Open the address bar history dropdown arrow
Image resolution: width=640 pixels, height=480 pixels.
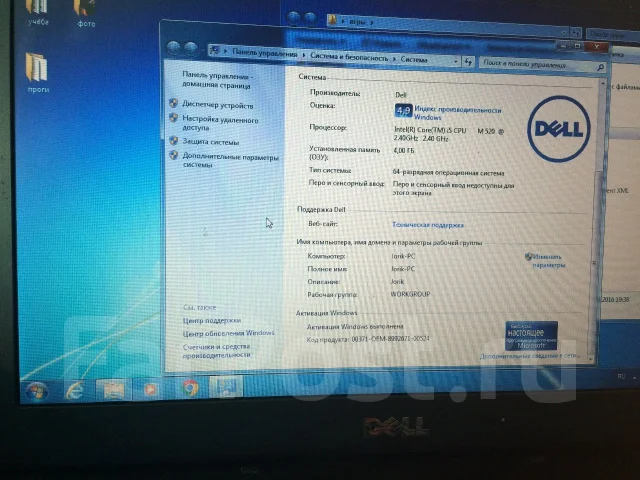(456, 62)
